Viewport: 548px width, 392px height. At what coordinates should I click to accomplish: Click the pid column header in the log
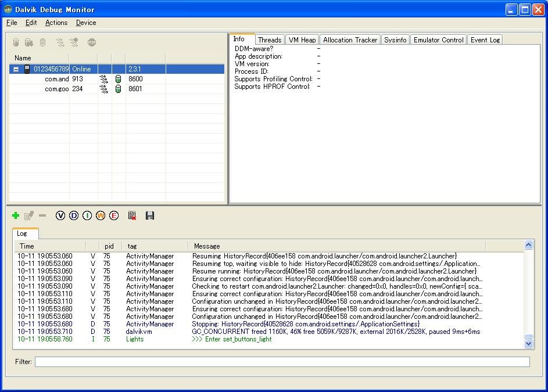tap(109, 246)
